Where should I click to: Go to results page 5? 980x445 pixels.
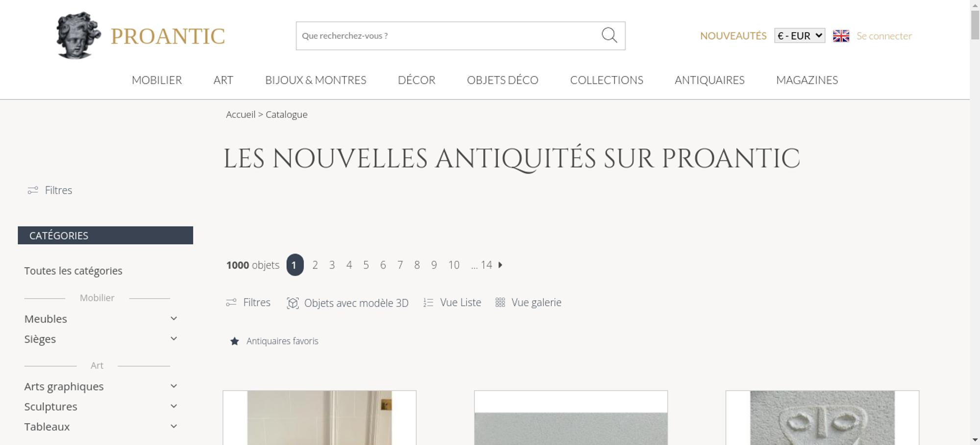point(366,265)
